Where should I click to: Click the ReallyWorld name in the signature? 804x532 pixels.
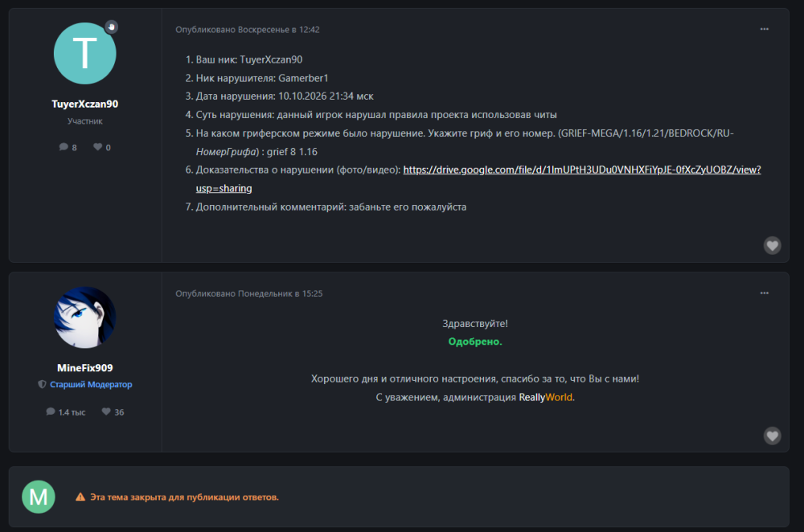(x=546, y=397)
